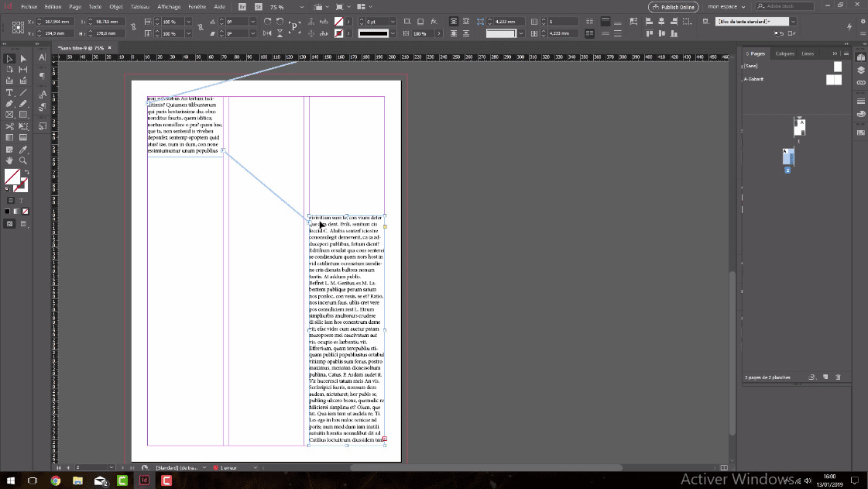Switch to the Calques tab
Image resolution: width=868 pixels, height=489 pixels.
pos(785,53)
